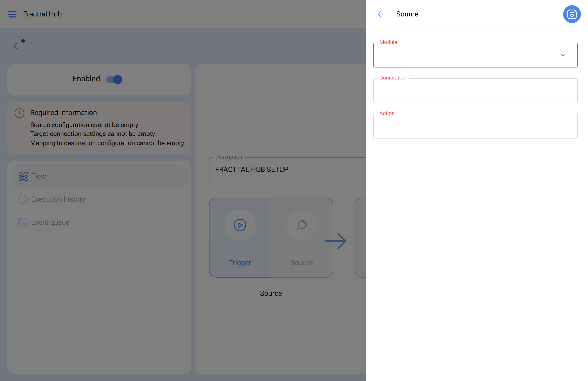Expand the Module dropdown chevron

tap(562, 55)
